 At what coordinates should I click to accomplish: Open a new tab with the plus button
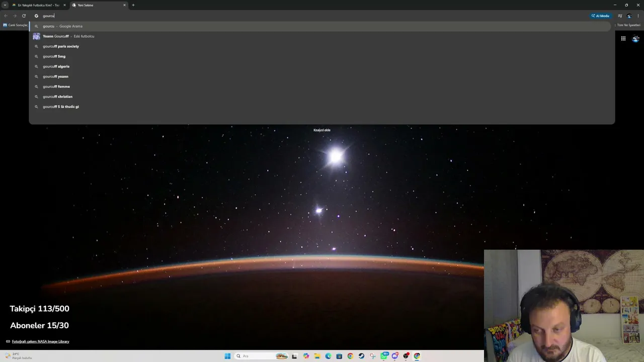pyautogui.click(x=133, y=5)
